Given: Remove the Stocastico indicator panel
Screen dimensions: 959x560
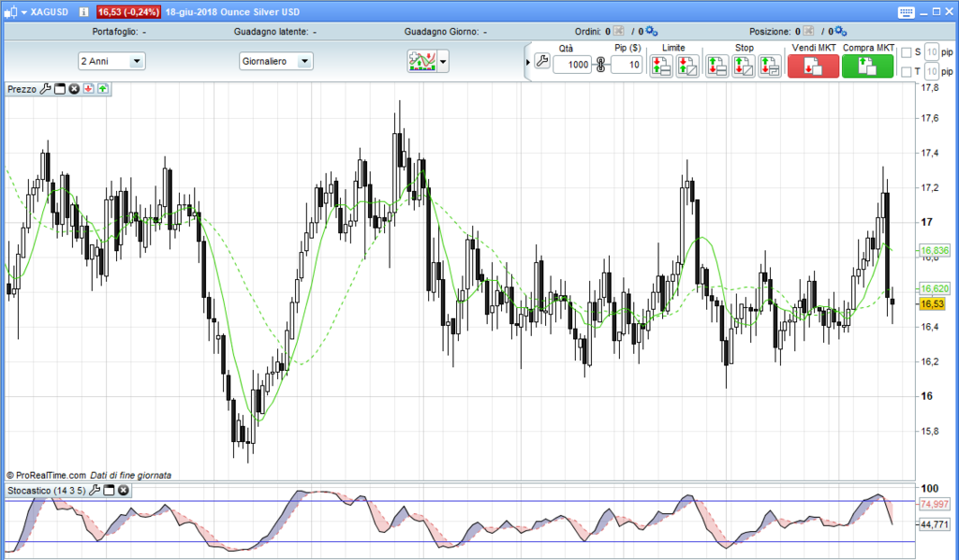Looking at the screenshot, I should click(x=123, y=490).
